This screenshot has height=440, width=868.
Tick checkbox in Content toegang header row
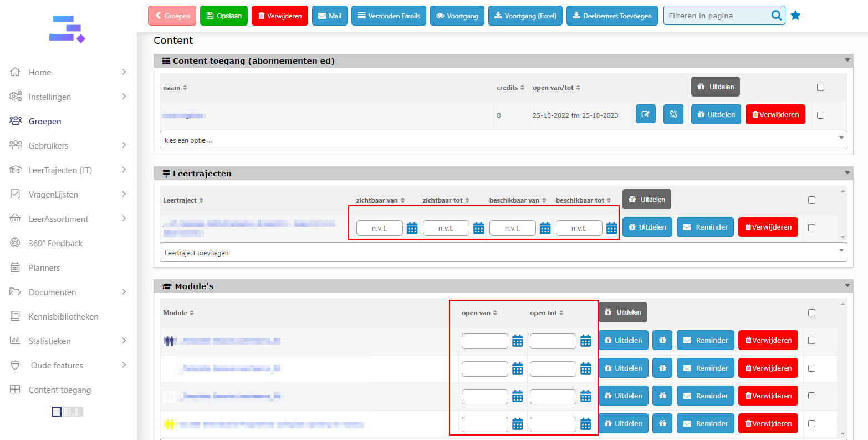[x=820, y=87]
